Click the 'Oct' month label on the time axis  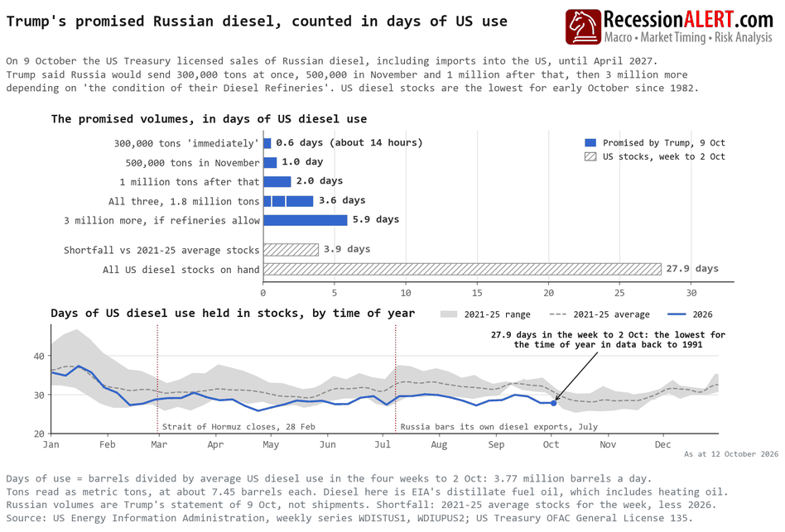point(551,444)
